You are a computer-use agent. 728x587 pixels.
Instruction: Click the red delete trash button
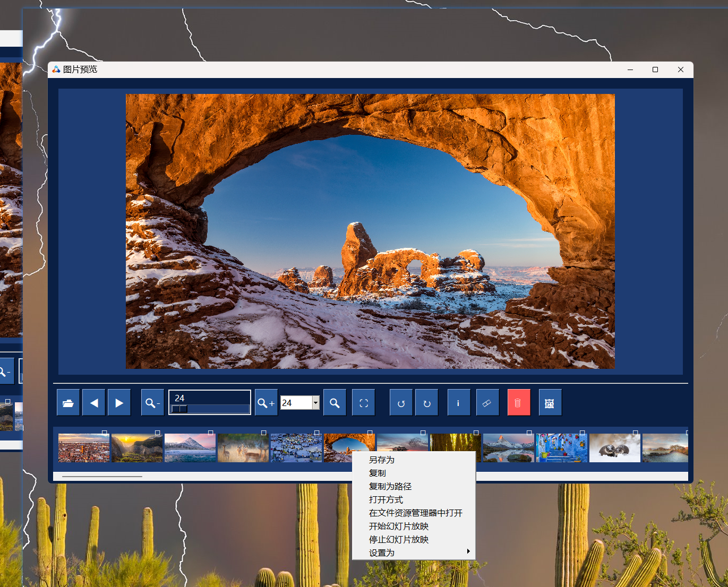click(519, 403)
